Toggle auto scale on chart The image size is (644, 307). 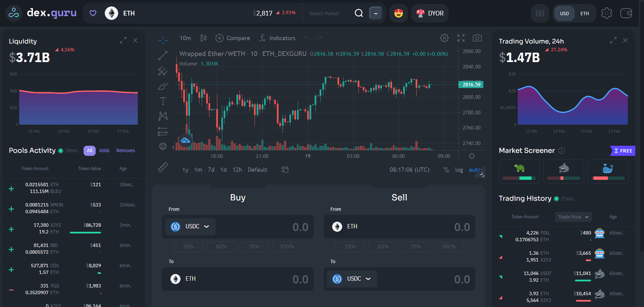475,170
